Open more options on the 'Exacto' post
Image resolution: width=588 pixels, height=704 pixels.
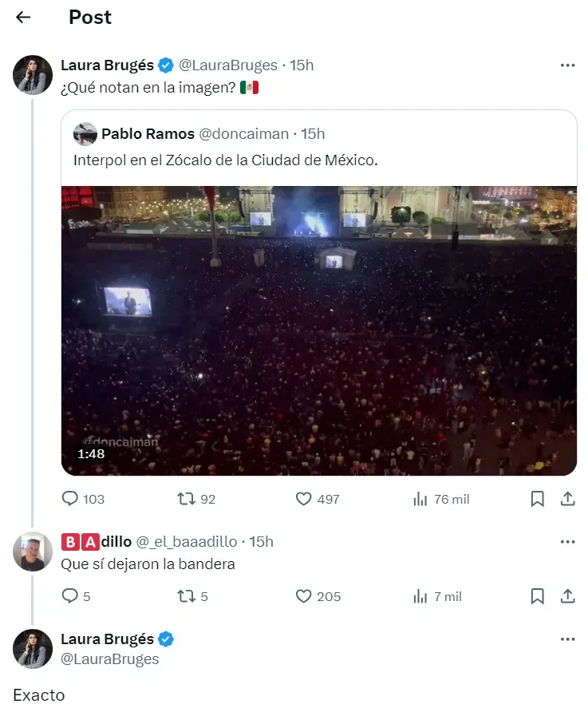[567, 639]
